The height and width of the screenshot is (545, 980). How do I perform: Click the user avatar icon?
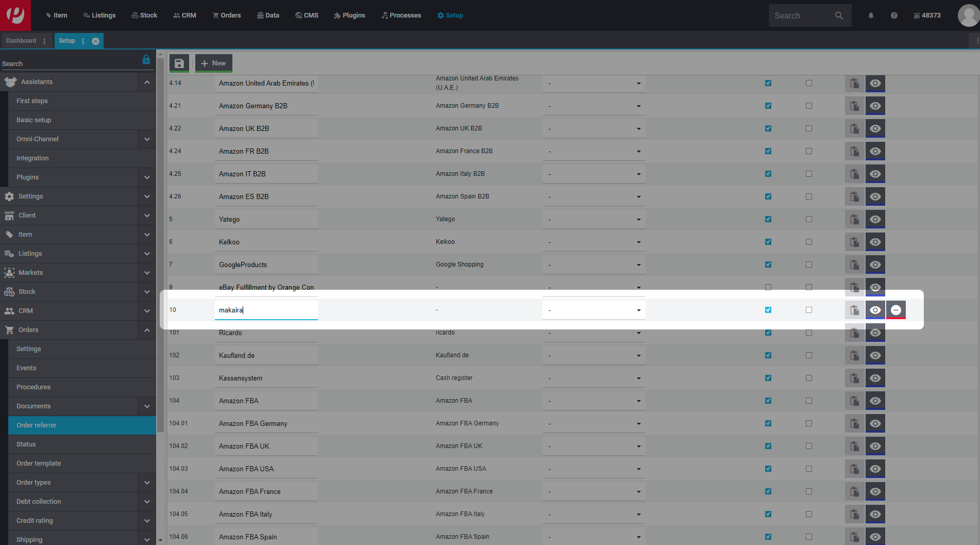968,15
